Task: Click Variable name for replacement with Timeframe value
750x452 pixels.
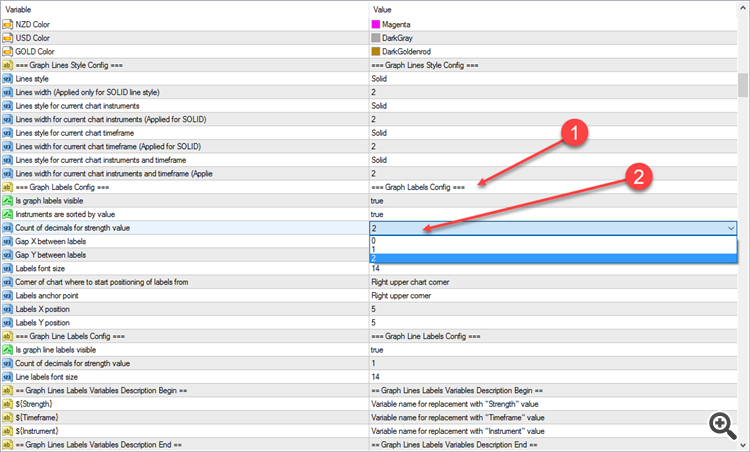Action: click(x=458, y=418)
